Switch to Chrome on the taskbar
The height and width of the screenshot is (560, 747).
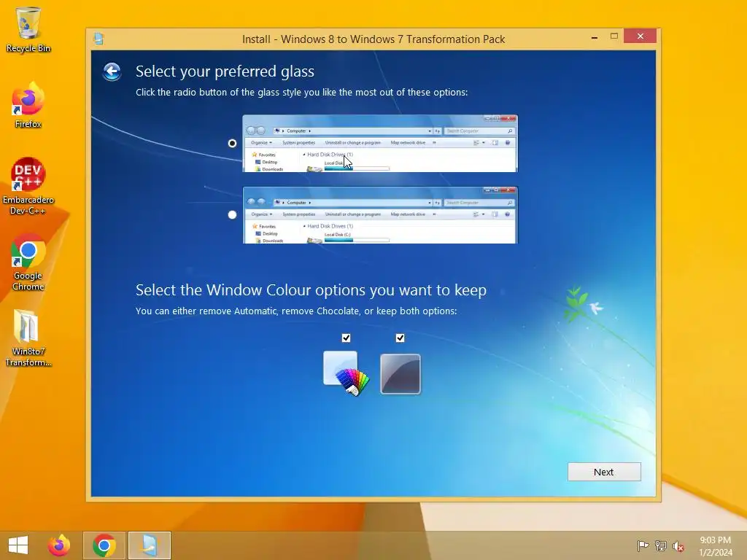(104, 545)
